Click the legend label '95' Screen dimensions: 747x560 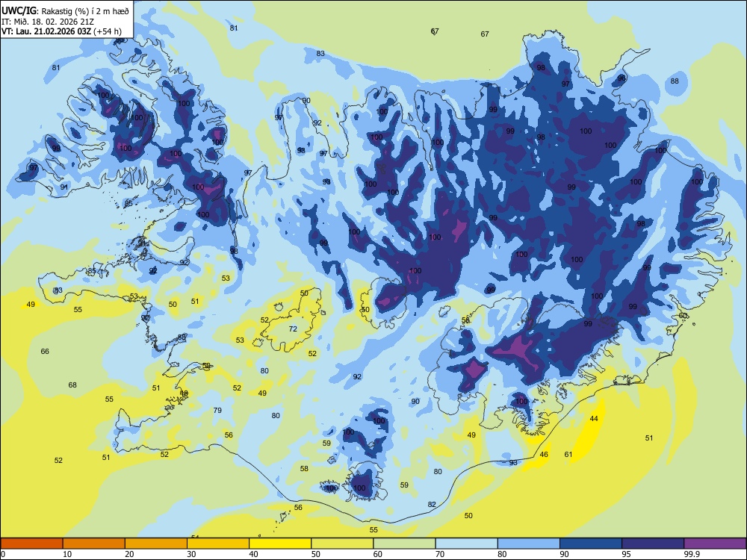pos(626,554)
